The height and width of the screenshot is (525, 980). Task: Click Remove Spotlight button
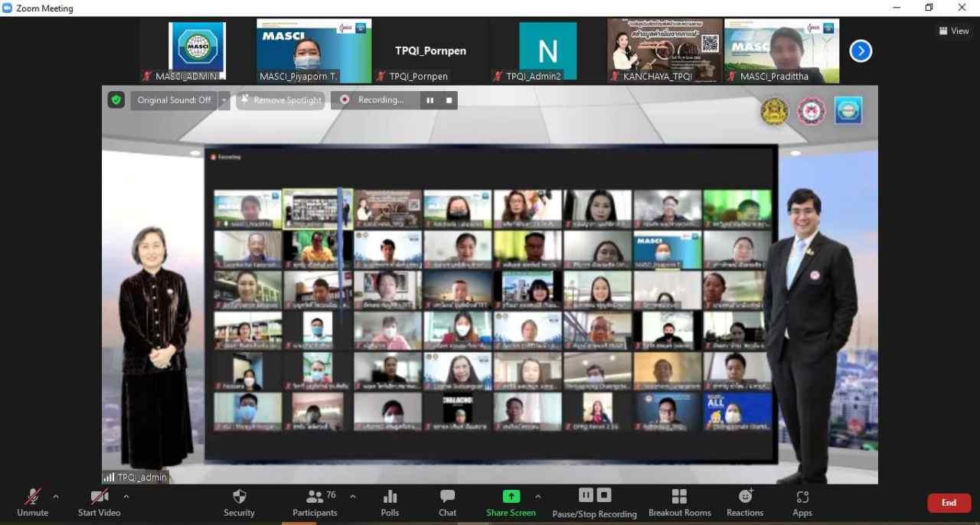280,100
